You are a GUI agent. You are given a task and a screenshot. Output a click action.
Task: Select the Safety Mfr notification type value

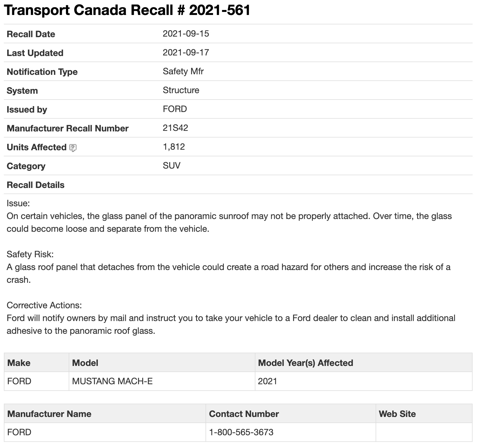click(x=183, y=72)
